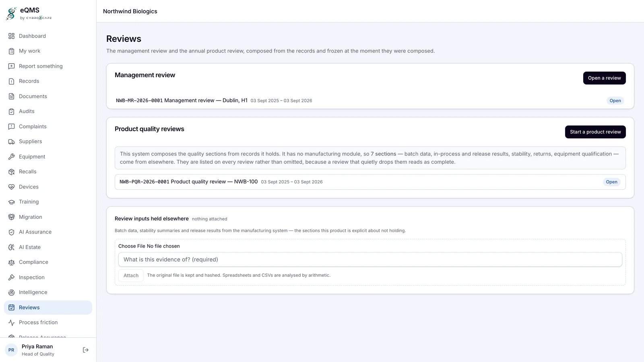Navigate to Complaints section

(x=48, y=127)
